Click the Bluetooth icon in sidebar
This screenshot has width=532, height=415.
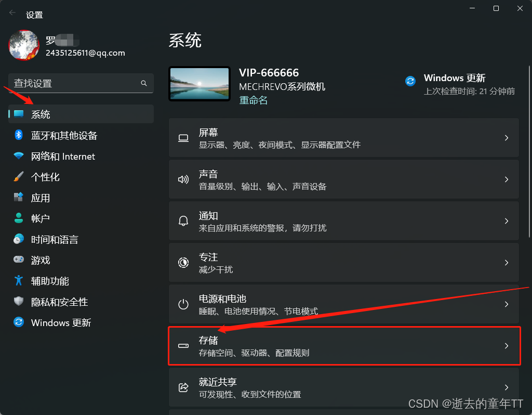(19, 135)
